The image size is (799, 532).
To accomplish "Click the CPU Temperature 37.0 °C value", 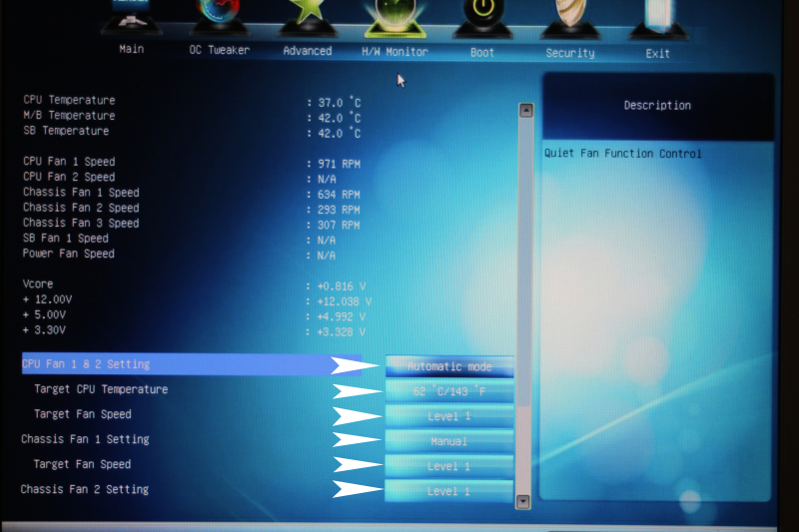I will [340, 103].
